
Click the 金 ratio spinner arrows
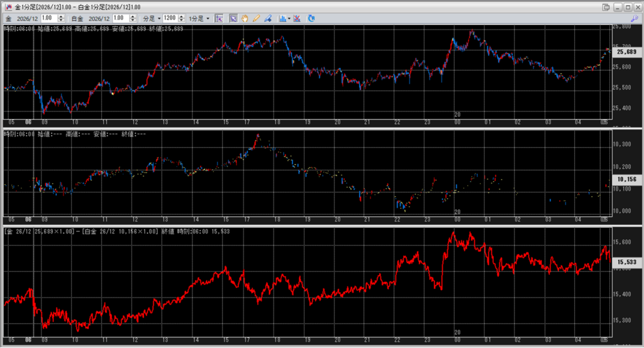click(62, 18)
